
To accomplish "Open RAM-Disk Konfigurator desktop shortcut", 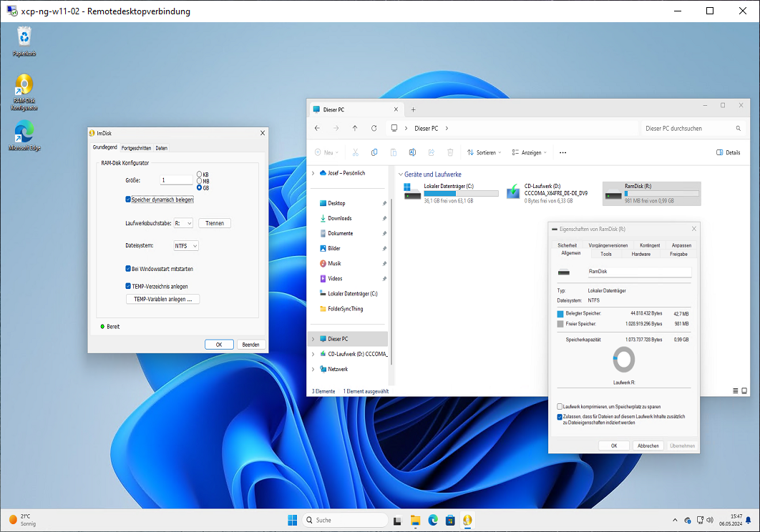I will point(24,86).
